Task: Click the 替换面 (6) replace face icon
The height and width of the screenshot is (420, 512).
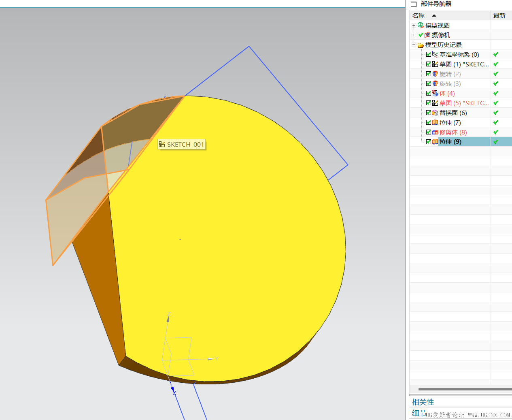Action: point(435,113)
